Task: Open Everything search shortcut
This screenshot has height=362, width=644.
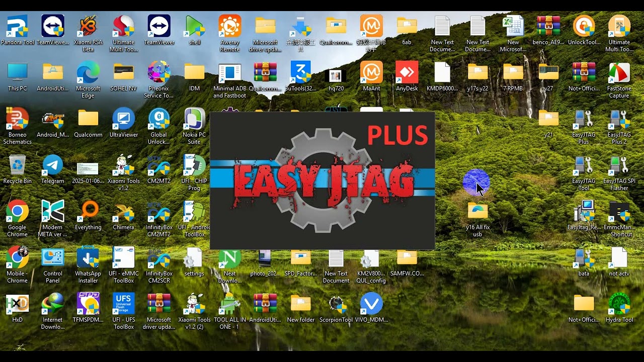Action: 88,215
